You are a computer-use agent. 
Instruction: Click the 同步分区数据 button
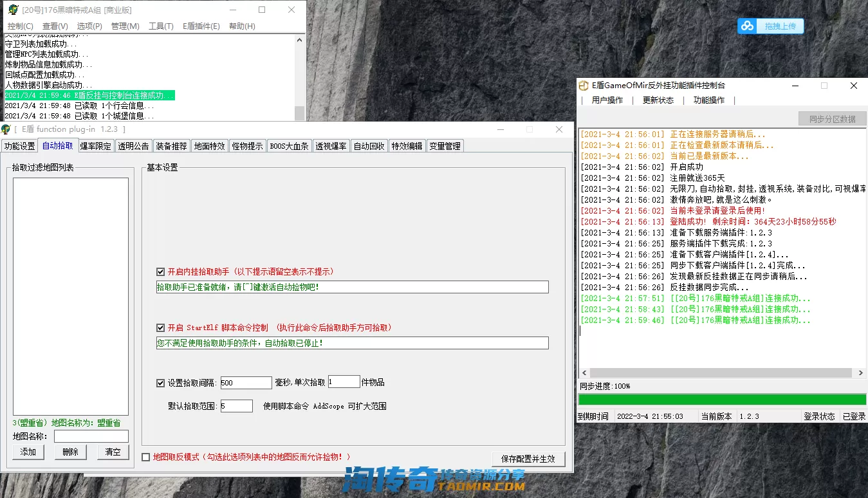tap(832, 119)
